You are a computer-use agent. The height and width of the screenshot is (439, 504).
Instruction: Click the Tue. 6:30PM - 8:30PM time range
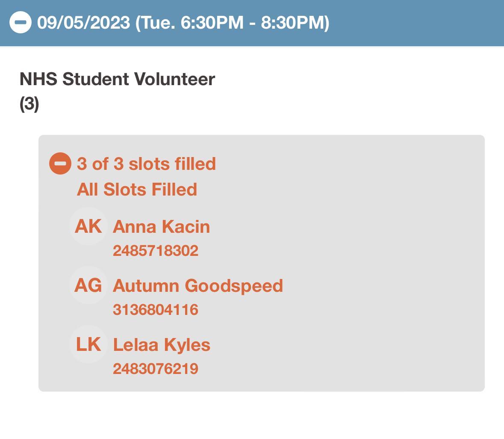tap(232, 22)
